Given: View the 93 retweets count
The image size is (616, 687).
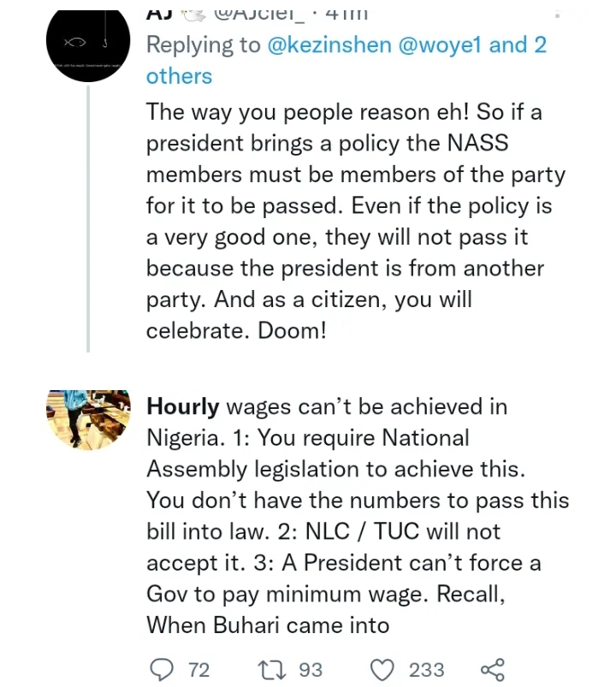Looking at the screenshot, I should (x=311, y=669).
